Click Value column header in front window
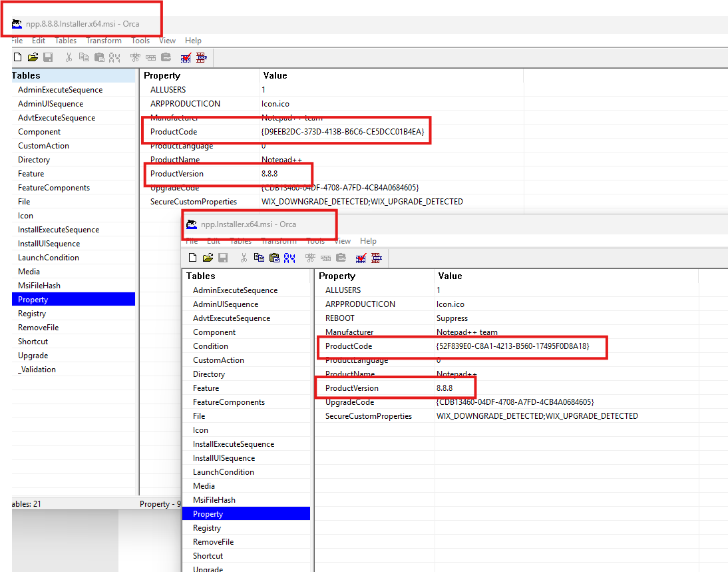728x572 pixels. click(x=451, y=276)
